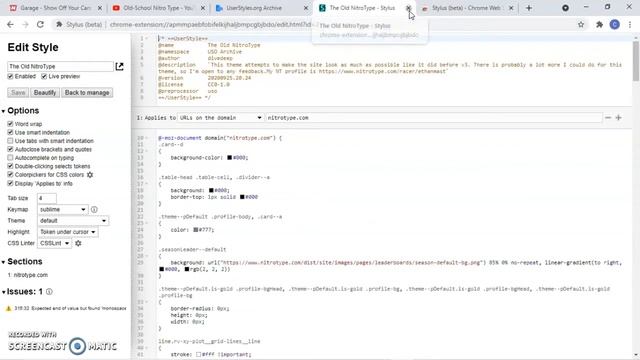640x360 pixels.
Task: Show keymap info icon
Action: [94, 209]
